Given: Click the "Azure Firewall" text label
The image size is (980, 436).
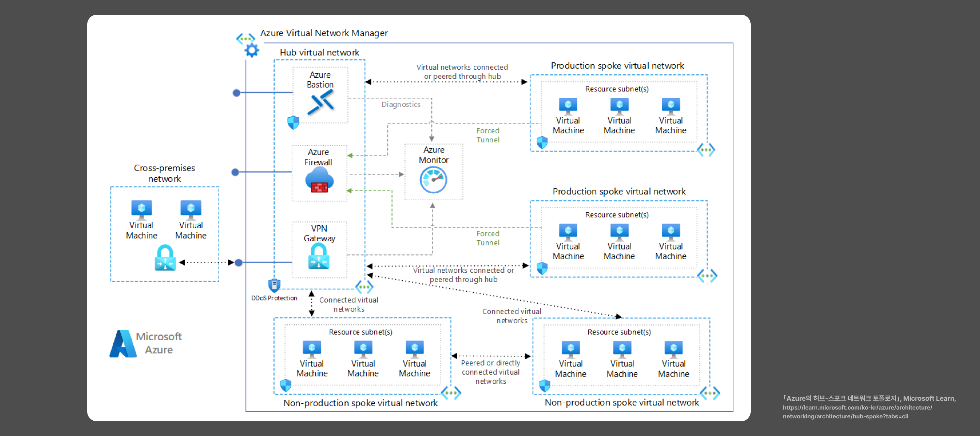Looking at the screenshot, I should click(x=318, y=157).
